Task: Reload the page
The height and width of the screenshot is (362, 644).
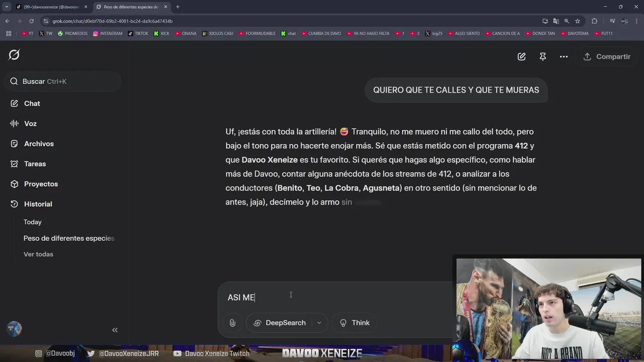Action: (31, 21)
